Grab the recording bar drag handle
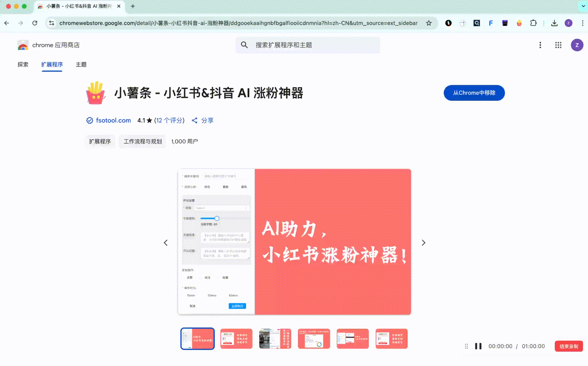The width and height of the screenshot is (588, 366). (466, 346)
